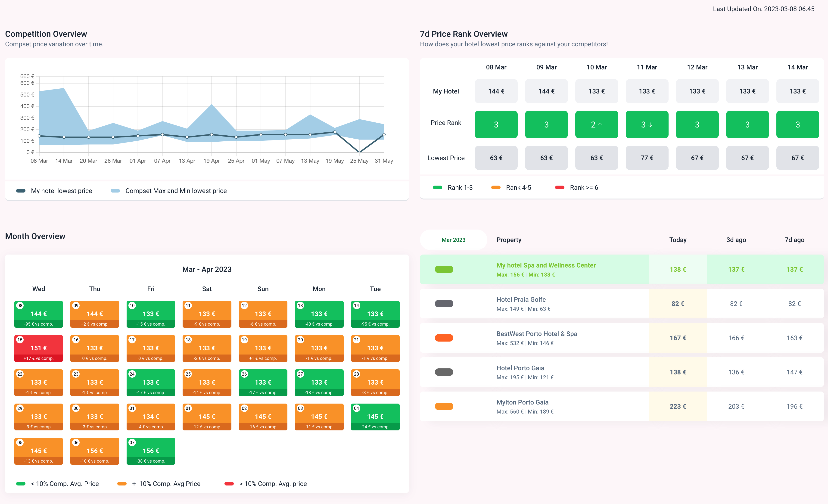Select the 31 Mar cell showing 134 €
Image resolution: width=828 pixels, height=504 pixels.
[x=151, y=417]
